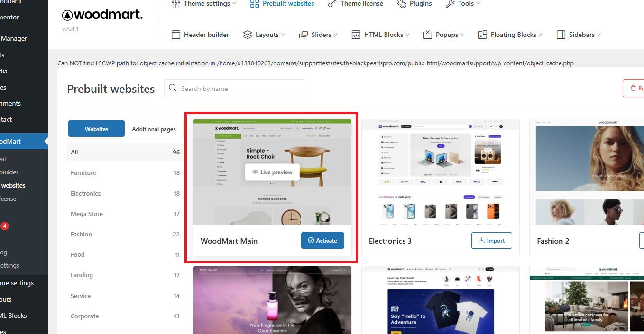Image resolution: width=644 pixels, height=334 pixels.
Task: Select the All category filter
Action: [125, 152]
